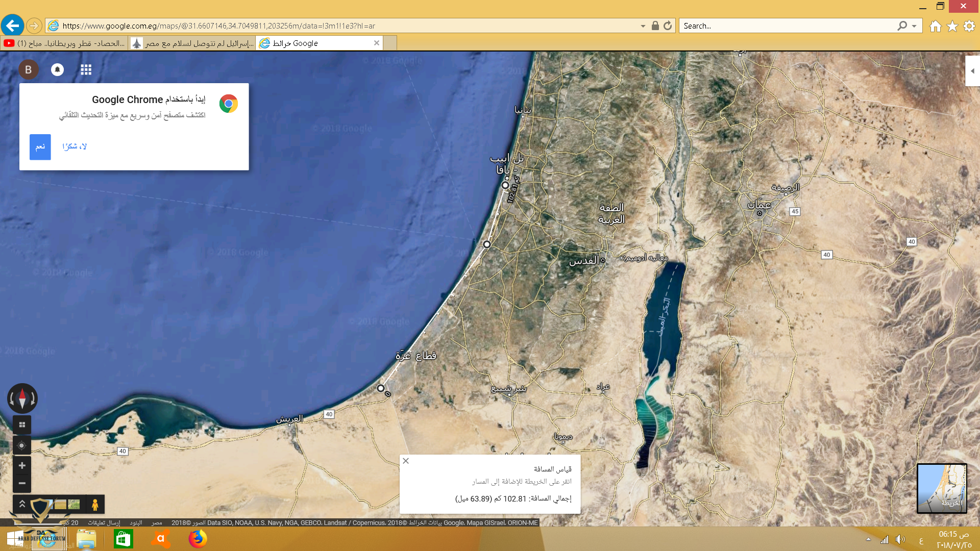The height and width of the screenshot is (551, 980).
Task: Close the قياس المسافة distance panel
Action: (x=406, y=461)
